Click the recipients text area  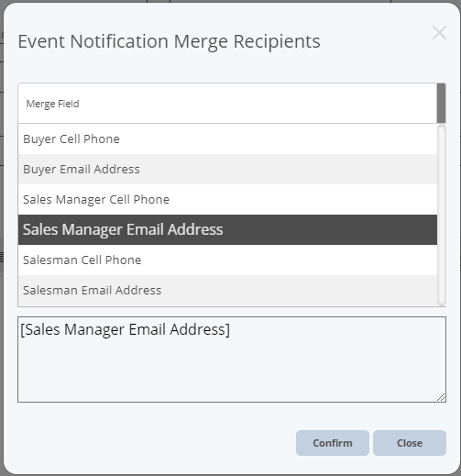232,360
